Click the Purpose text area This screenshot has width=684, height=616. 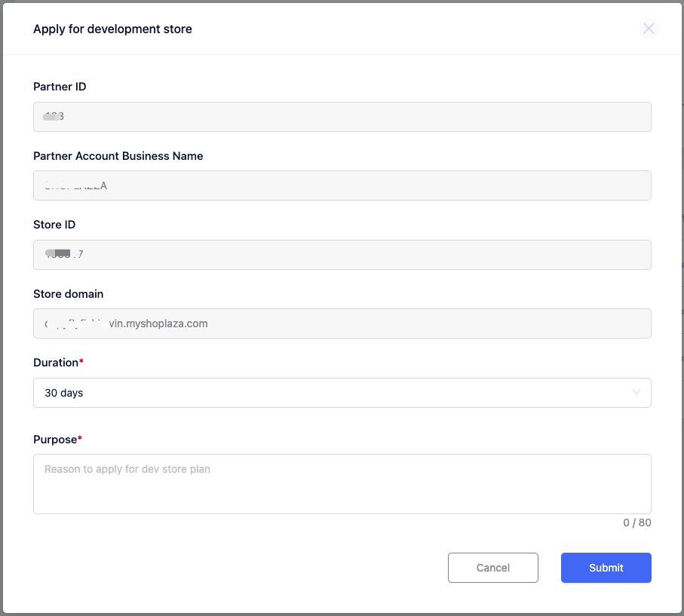click(342, 483)
